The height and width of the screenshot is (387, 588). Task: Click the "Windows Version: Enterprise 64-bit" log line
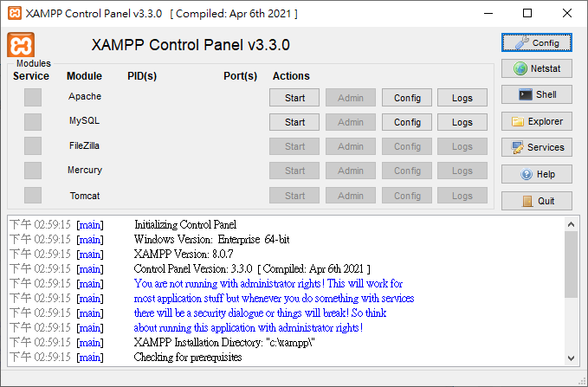pos(212,239)
